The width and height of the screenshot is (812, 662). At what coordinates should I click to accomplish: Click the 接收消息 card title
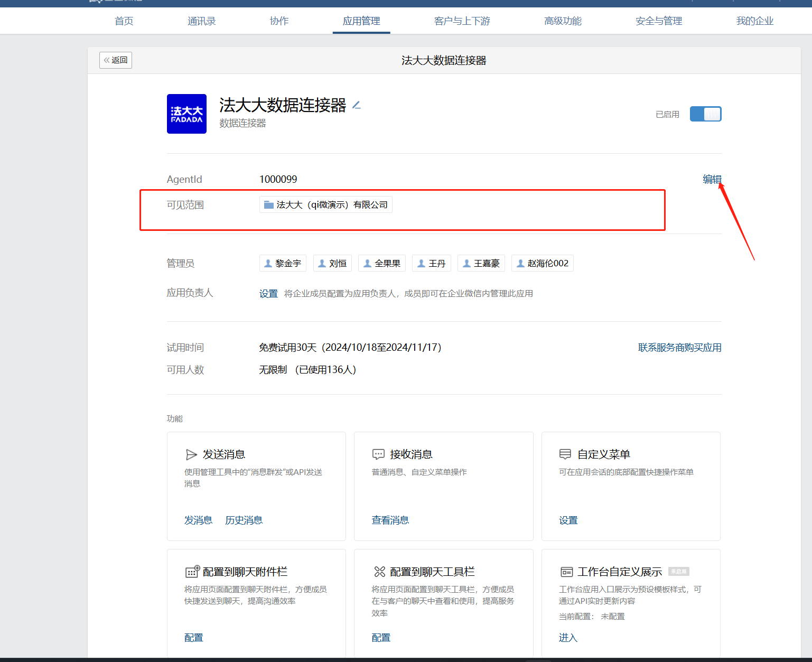tap(411, 454)
